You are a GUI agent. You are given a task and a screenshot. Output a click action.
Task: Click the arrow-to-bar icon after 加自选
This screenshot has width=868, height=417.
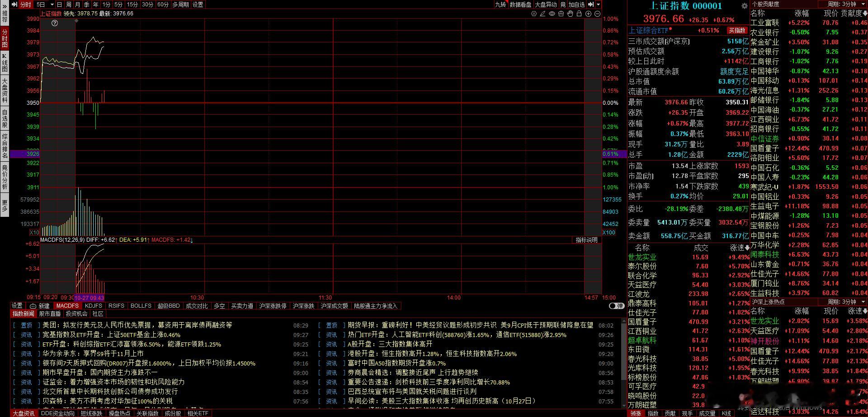[x=590, y=5]
